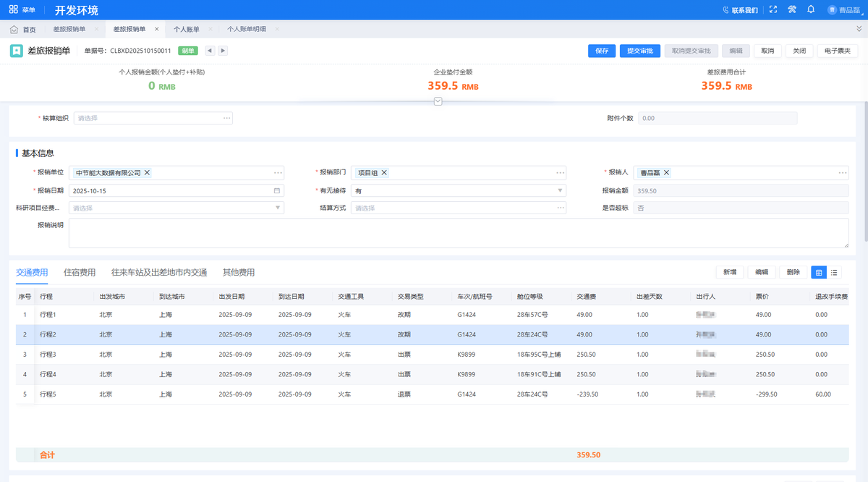
Task: Open the notification bell
Action: 811,10
